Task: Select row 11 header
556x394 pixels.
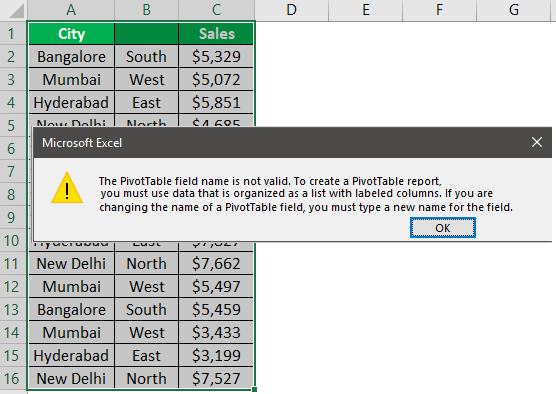Action: [13, 263]
